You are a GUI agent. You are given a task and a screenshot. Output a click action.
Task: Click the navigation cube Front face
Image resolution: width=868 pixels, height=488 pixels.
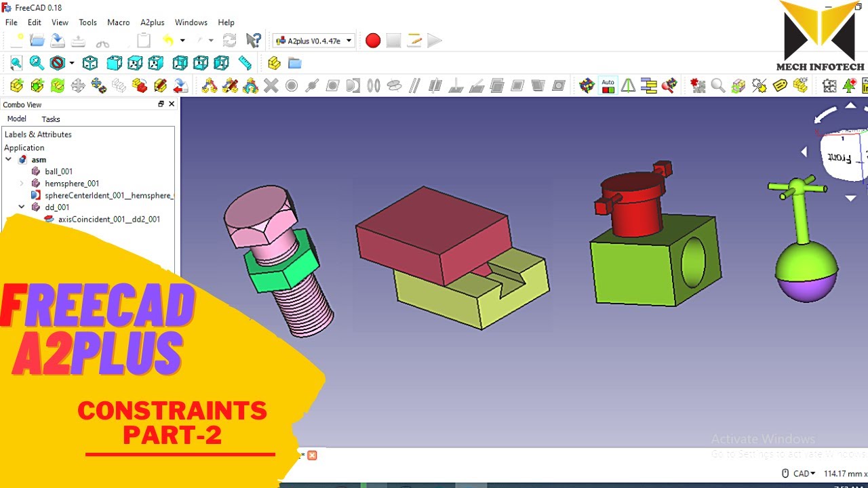tap(840, 158)
